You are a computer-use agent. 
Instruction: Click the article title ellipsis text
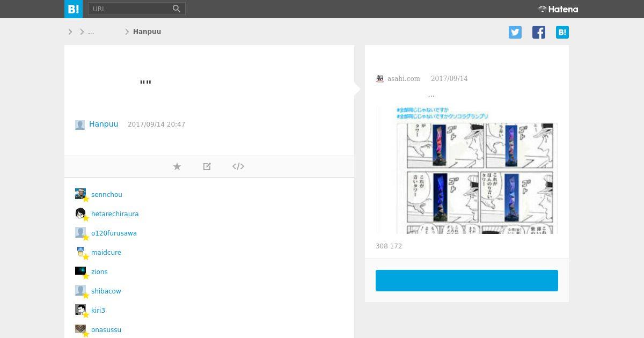pyautogui.click(x=431, y=95)
